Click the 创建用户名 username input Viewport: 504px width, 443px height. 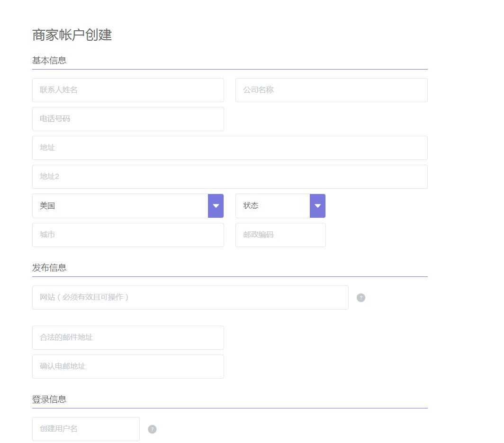85,429
